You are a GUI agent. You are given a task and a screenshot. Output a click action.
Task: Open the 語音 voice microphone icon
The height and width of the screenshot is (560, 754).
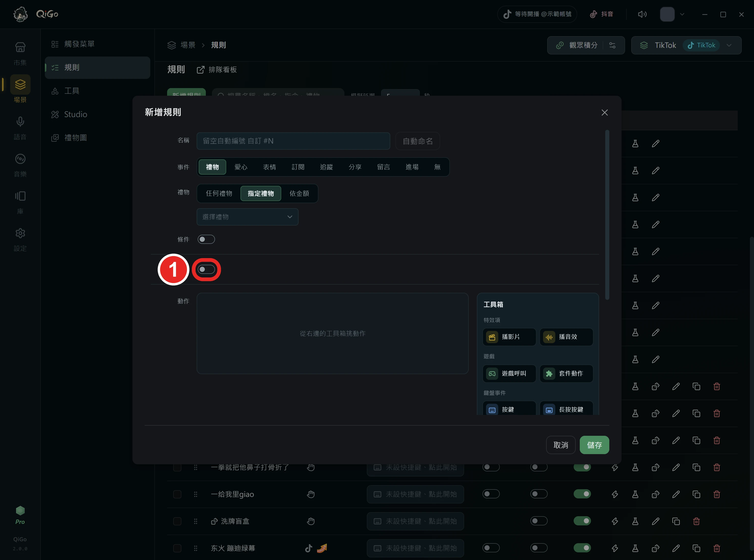point(20,122)
